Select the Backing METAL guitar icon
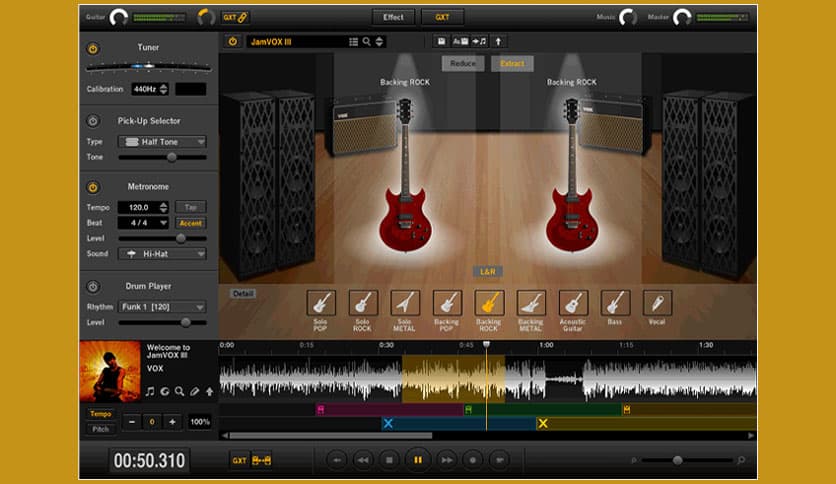Viewport: 836px width, 484px height. coord(532,303)
